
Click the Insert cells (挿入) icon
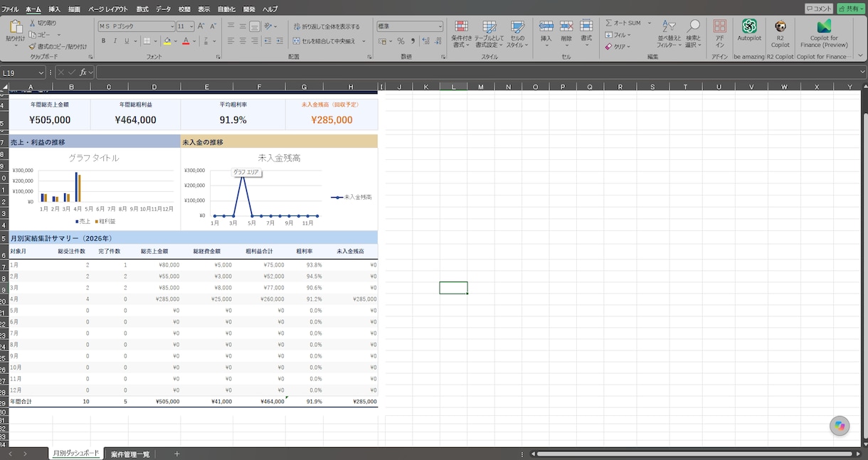click(x=546, y=26)
